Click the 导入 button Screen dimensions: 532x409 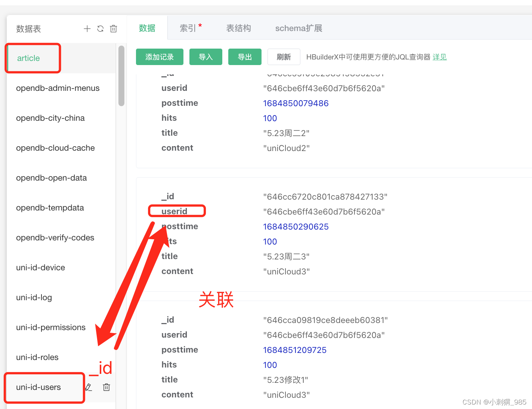206,57
